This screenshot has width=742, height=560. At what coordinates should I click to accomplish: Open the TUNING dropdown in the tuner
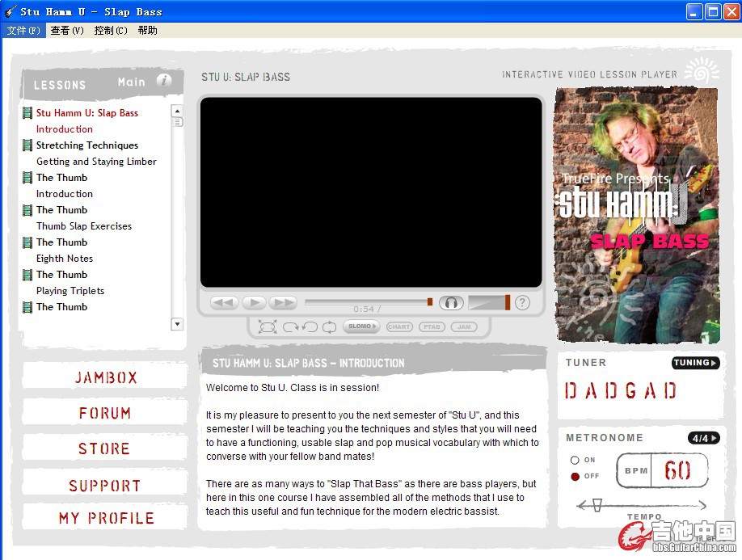[695, 363]
